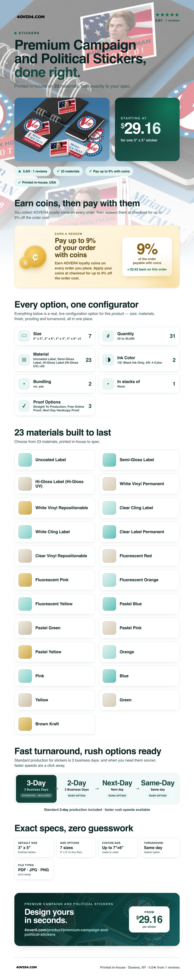The height and width of the screenshot is (980, 194).
Task: Click the Quantity hash icon
Action: pyautogui.click(x=108, y=336)
